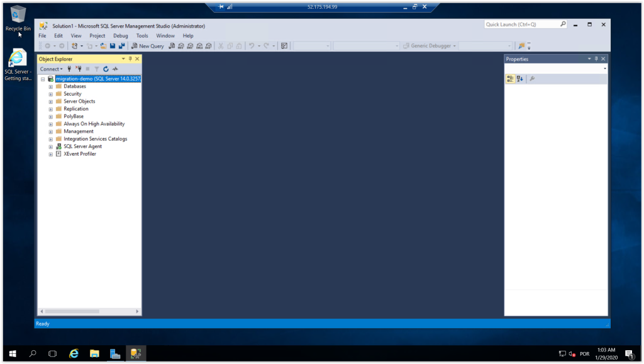The image size is (644, 364).
Task: Open the Windows Start menu
Action: click(13, 354)
